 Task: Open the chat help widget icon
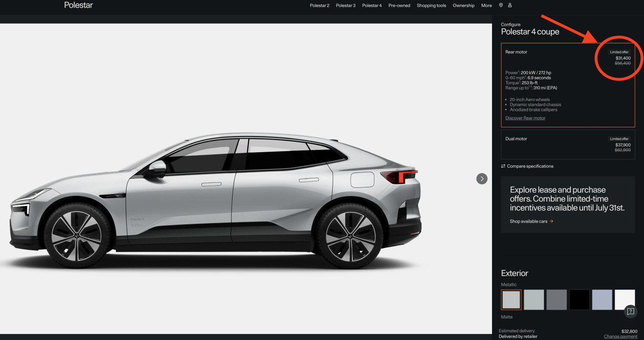pyautogui.click(x=631, y=312)
